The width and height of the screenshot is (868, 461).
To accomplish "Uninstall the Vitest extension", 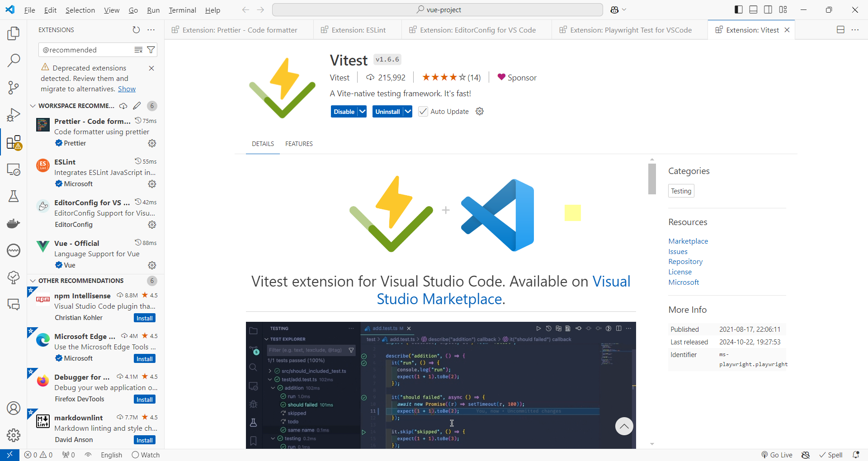I will (387, 112).
